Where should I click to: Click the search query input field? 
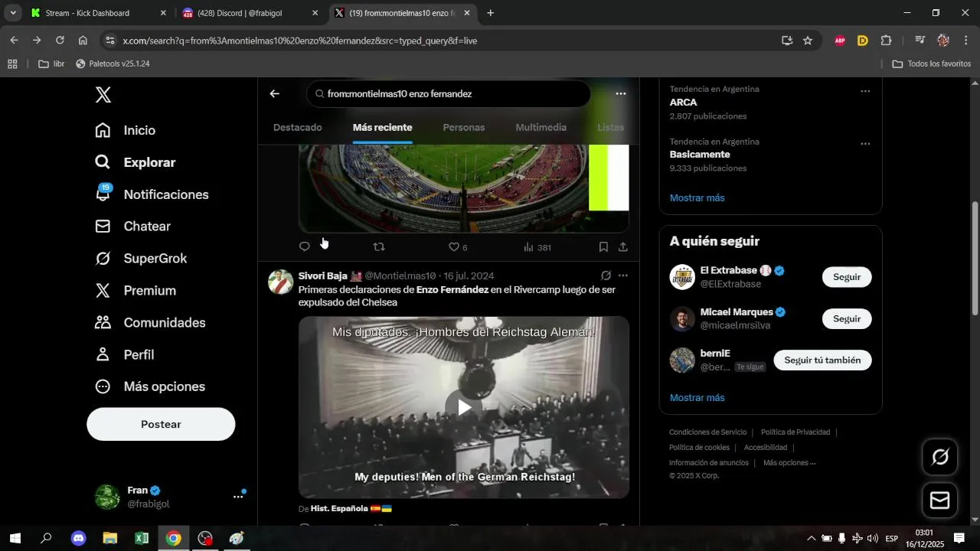pyautogui.click(x=449, y=94)
